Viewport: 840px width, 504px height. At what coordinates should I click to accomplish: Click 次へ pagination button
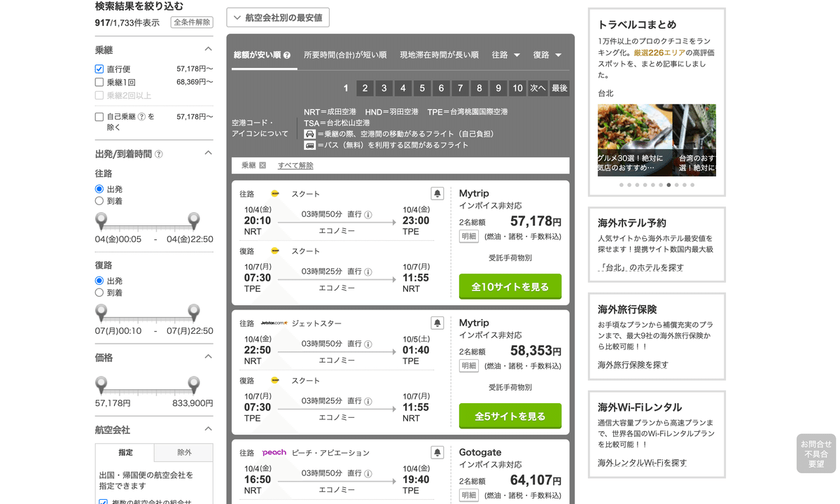point(538,88)
